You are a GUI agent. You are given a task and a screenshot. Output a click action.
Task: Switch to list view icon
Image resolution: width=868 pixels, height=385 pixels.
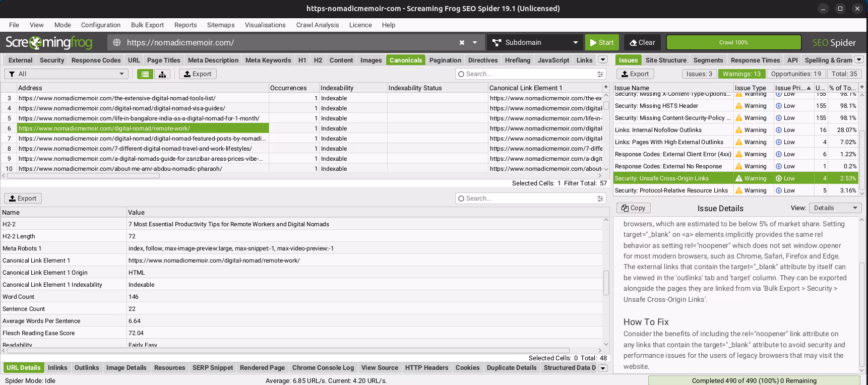[x=145, y=74]
